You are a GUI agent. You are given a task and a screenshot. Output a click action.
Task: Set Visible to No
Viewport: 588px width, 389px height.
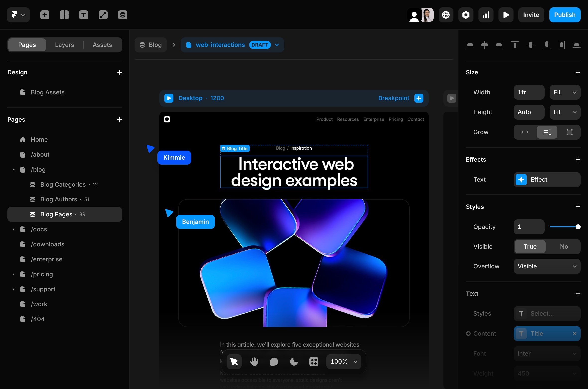tap(564, 246)
